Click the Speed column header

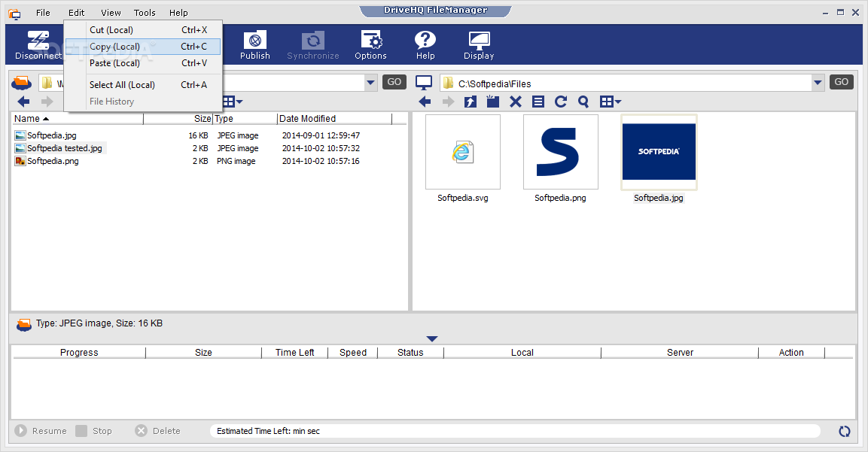[352, 353]
